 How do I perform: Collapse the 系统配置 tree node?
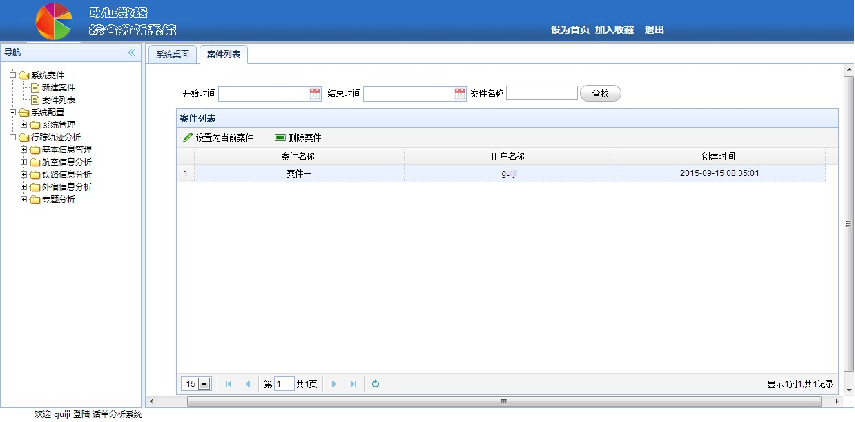point(13,112)
